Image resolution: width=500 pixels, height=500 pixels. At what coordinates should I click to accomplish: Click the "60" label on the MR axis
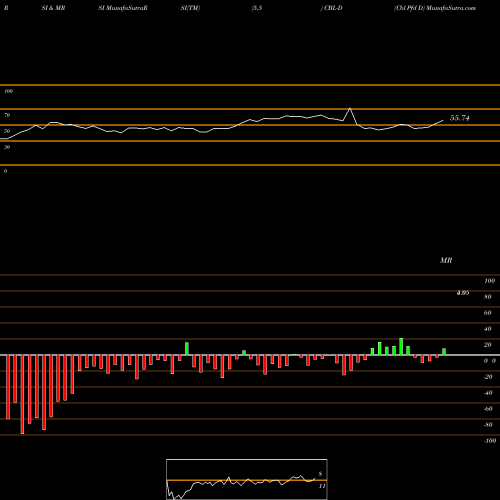pos(488,313)
